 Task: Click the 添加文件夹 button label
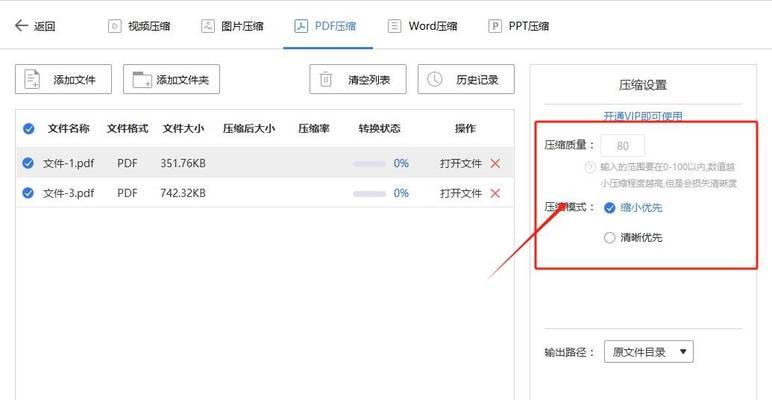click(x=183, y=80)
